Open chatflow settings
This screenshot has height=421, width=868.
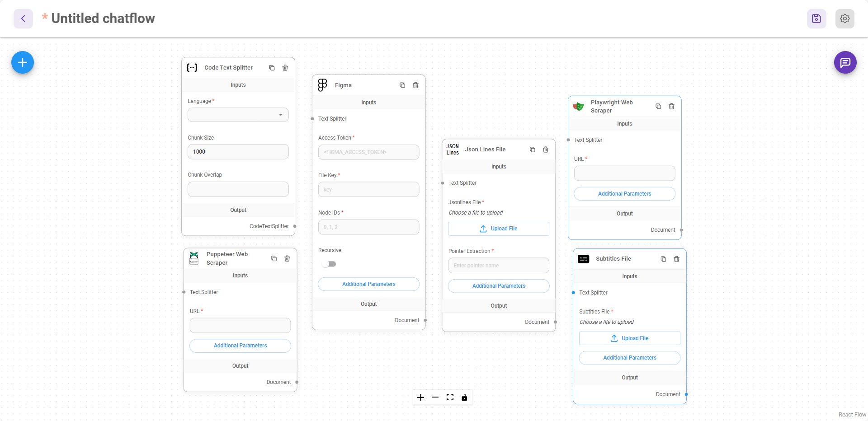pos(844,19)
